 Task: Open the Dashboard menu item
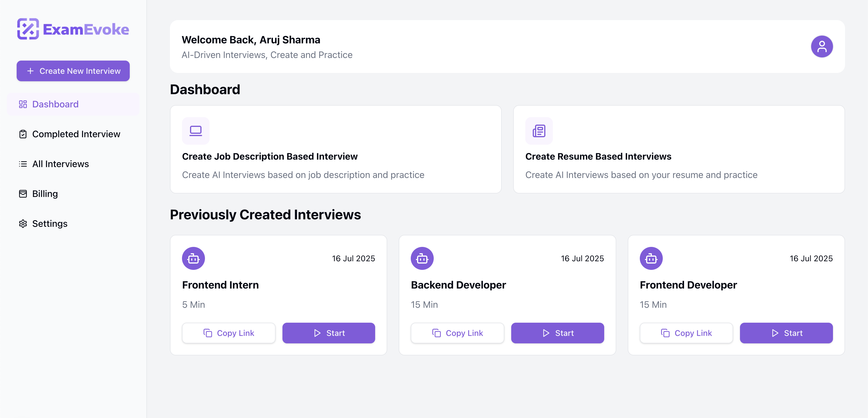[x=55, y=104]
